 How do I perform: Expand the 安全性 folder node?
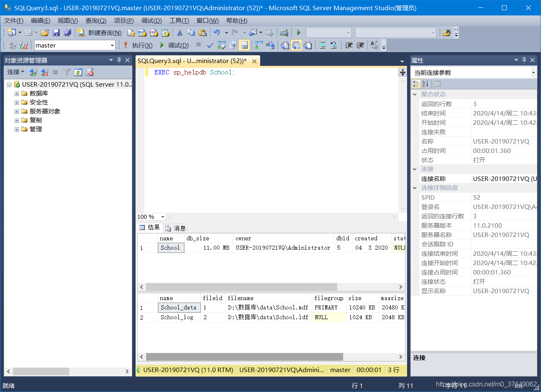click(17, 102)
